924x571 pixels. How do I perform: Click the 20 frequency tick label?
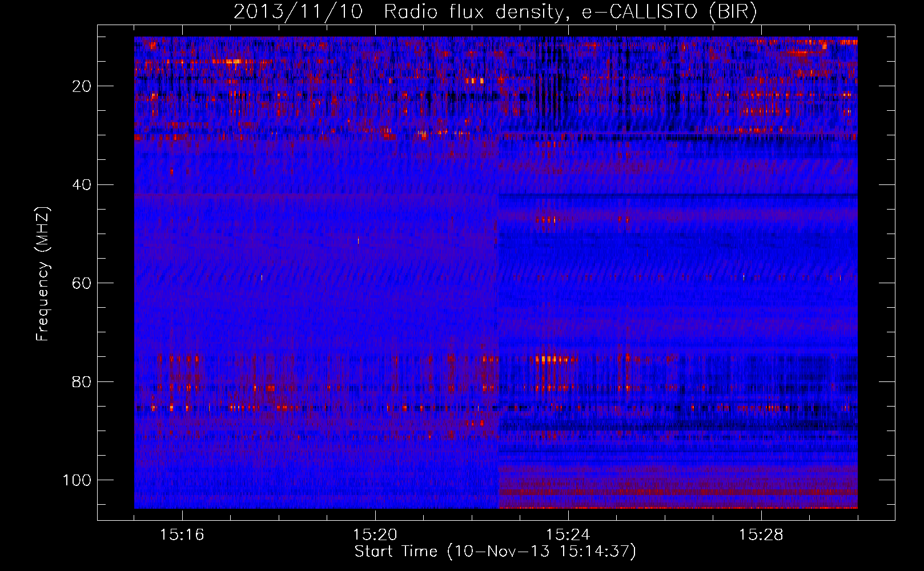[82, 86]
